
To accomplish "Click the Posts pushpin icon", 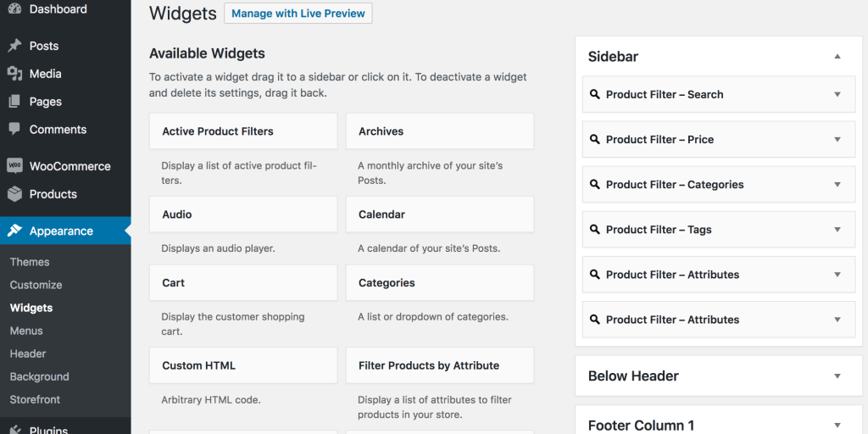I will pos(14,46).
